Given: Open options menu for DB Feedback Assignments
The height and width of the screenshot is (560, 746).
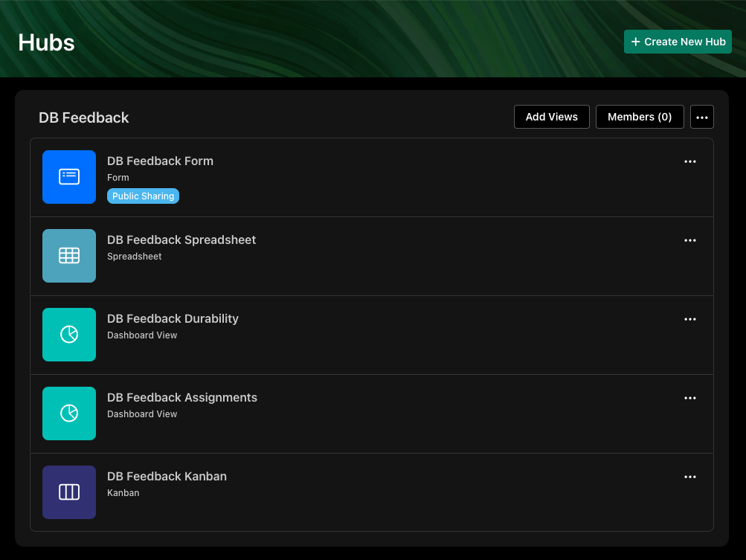Looking at the screenshot, I should pyautogui.click(x=690, y=398).
